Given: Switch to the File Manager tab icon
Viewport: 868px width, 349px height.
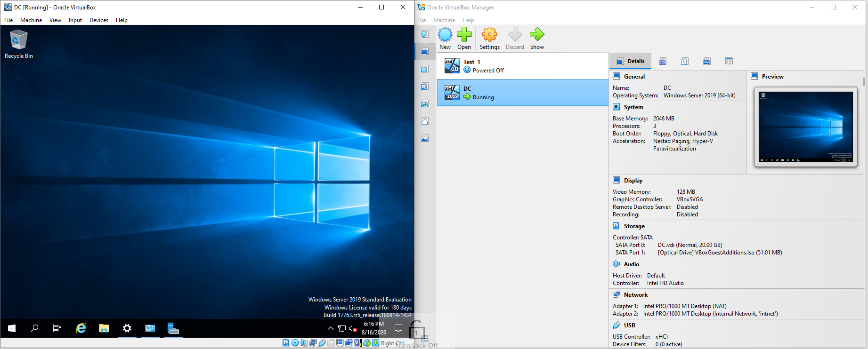Looking at the screenshot, I should click(x=729, y=61).
